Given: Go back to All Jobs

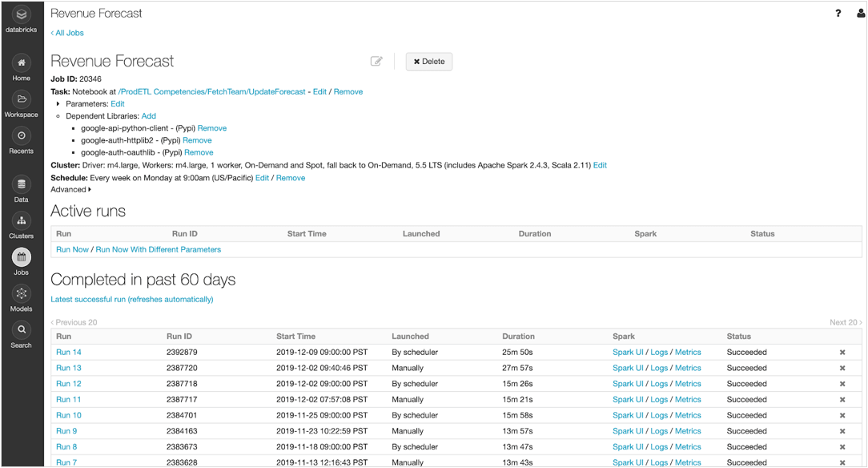Looking at the screenshot, I should (x=67, y=33).
